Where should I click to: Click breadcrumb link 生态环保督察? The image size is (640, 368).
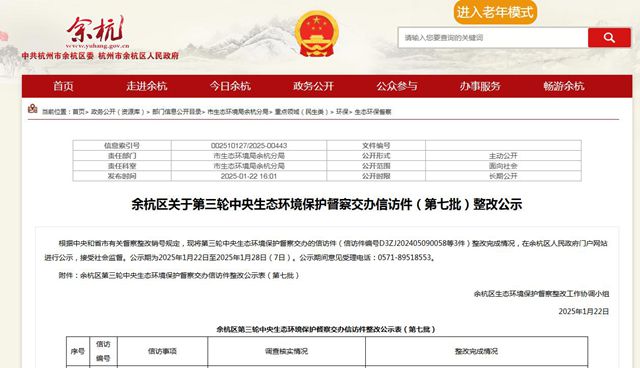(x=373, y=112)
